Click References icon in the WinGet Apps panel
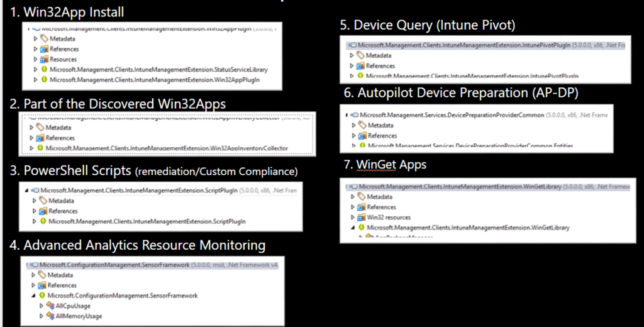The width and height of the screenshot is (644, 327). point(361,207)
